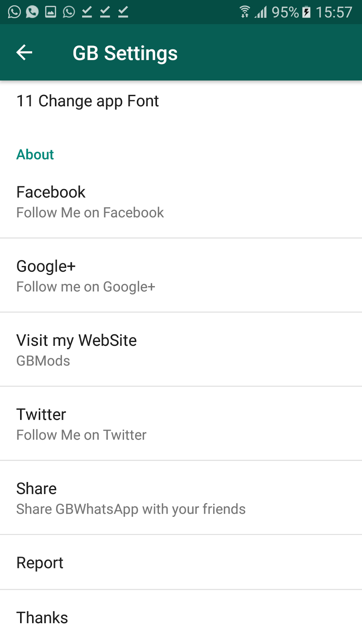The width and height of the screenshot is (362, 644).
Task: Open the Report option
Action: tap(181, 562)
